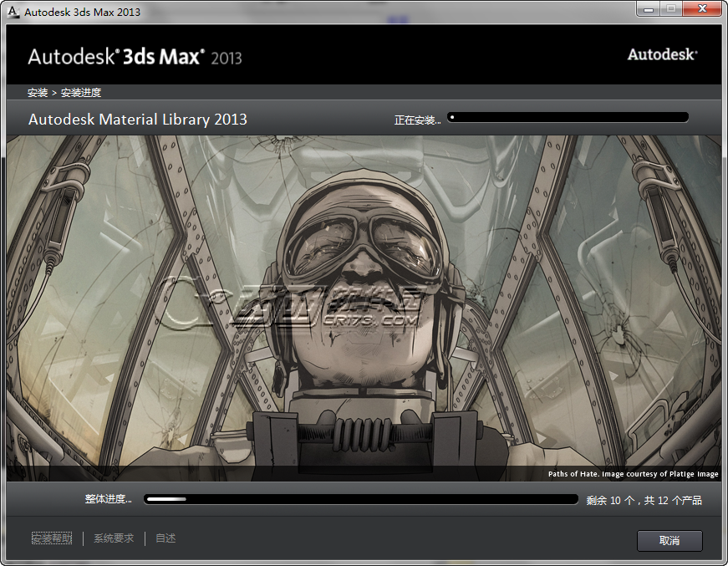Click the Autodesk logo at top right

coord(662,54)
